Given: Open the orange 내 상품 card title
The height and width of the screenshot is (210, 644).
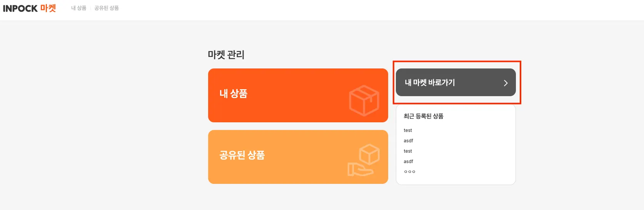Looking at the screenshot, I should click(x=233, y=94).
